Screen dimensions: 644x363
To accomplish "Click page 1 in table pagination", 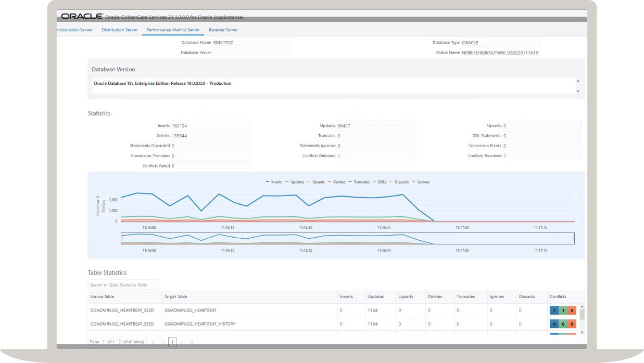I will (172, 342).
